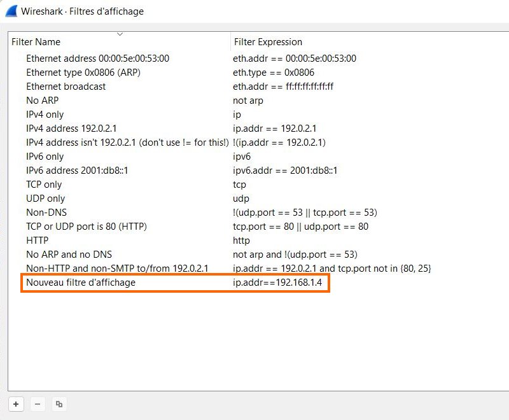Select the 'HTTP' filter name
Screen dimensions: 509x420
[38, 240]
